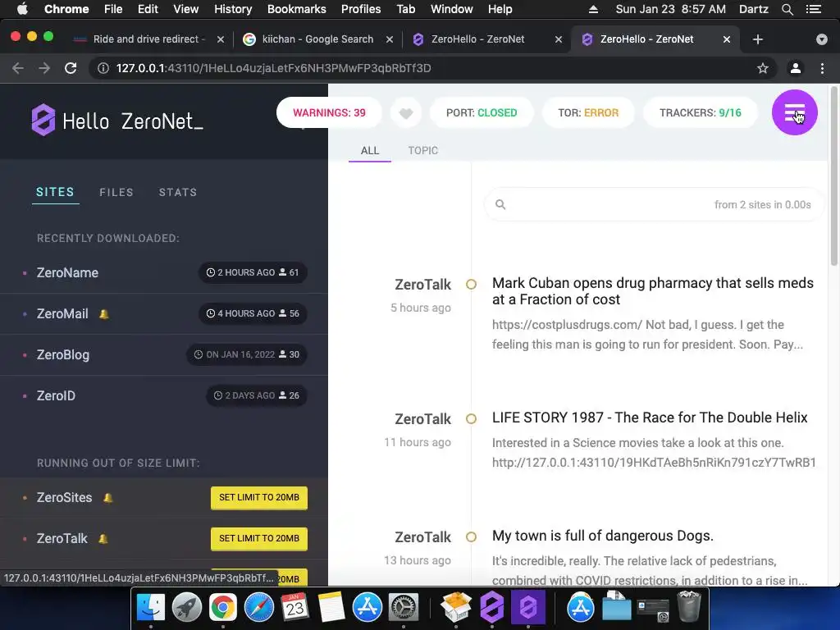The width and height of the screenshot is (840, 630).
Task: Click ZeroName's '2 HOURS AGO 61' badge
Action: point(253,272)
